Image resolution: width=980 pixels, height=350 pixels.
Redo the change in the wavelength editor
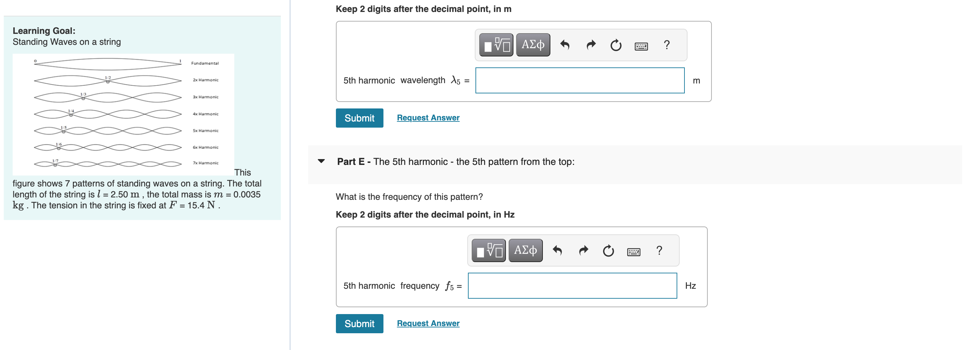(x=591, y=44)
